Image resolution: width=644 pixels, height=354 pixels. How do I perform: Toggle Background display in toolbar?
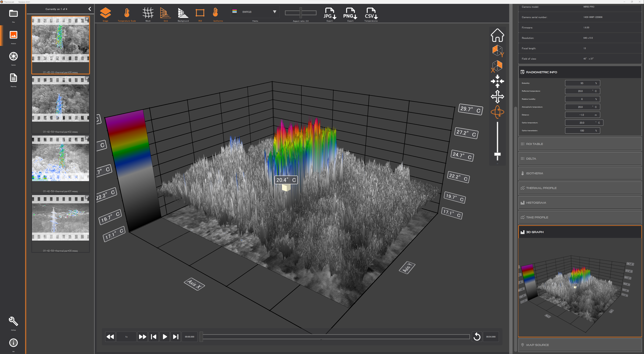pyautogui.click(x=183, y=13)
